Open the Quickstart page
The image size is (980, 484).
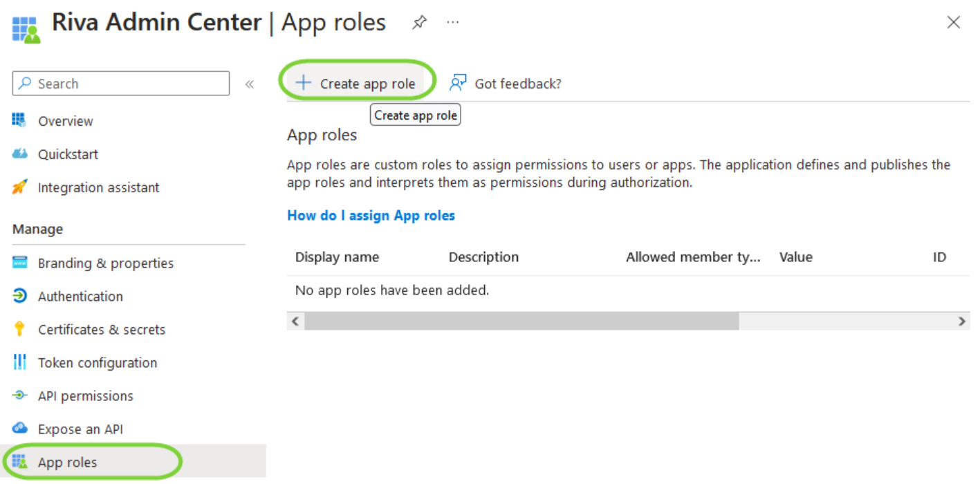[x=68, y=154]
